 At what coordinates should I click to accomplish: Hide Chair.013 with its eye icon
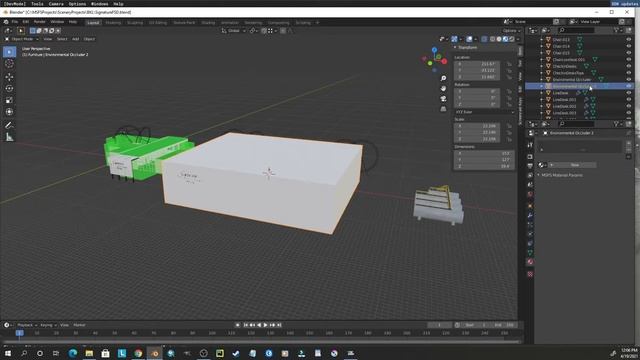click(x=629, y=40)
